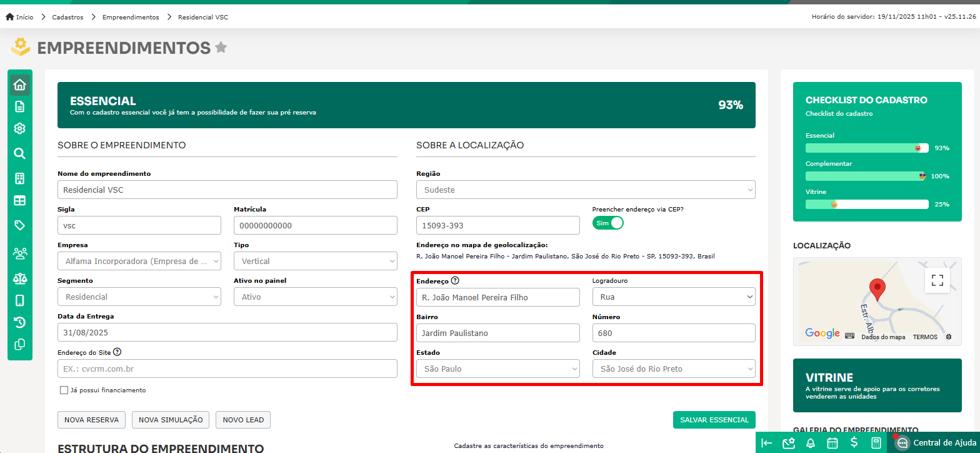The width and height of the screenshot is (980, 453).
Task: Open Empreendimentos breadcrumb link
Action: 131,17
